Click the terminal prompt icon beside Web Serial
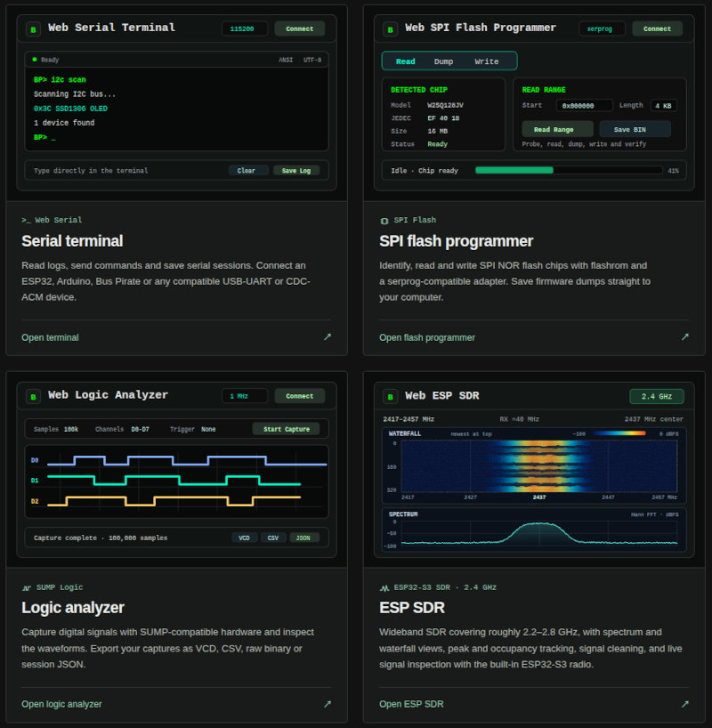Screen dimensions: 712x728 tap(26, 220)
